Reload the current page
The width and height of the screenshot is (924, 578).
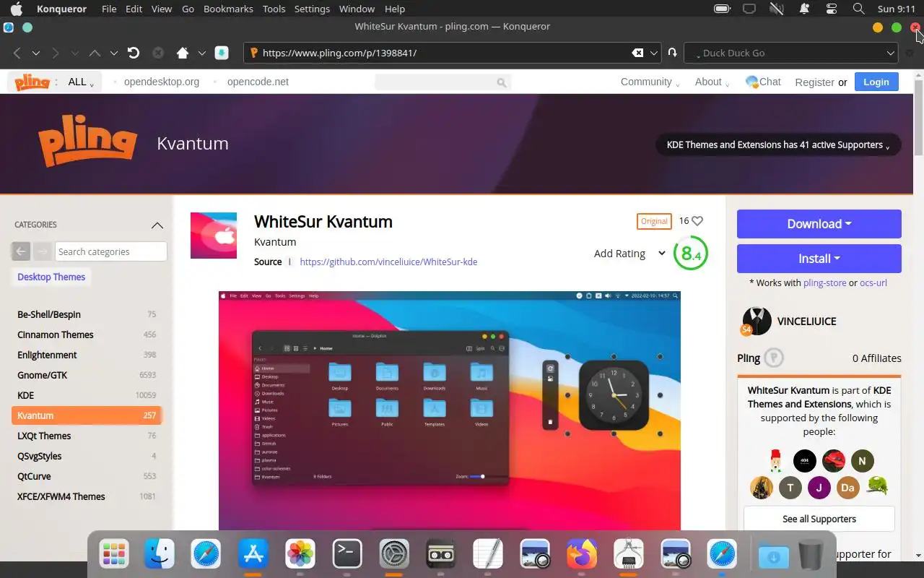(134, 53)
